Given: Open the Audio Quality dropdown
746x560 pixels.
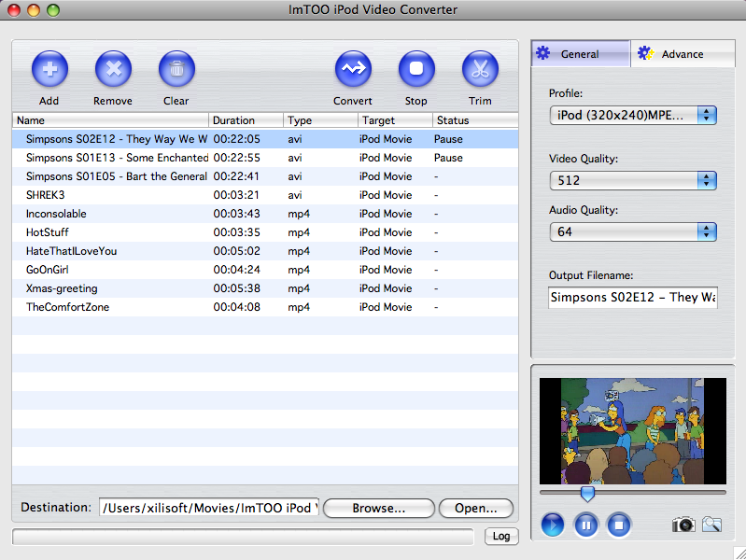Looking at the screenshot, I should point(633,231).
